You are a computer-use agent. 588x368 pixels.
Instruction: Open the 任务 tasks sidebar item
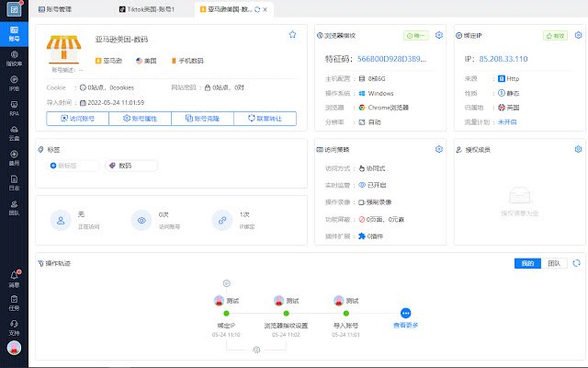click(14, 303)
